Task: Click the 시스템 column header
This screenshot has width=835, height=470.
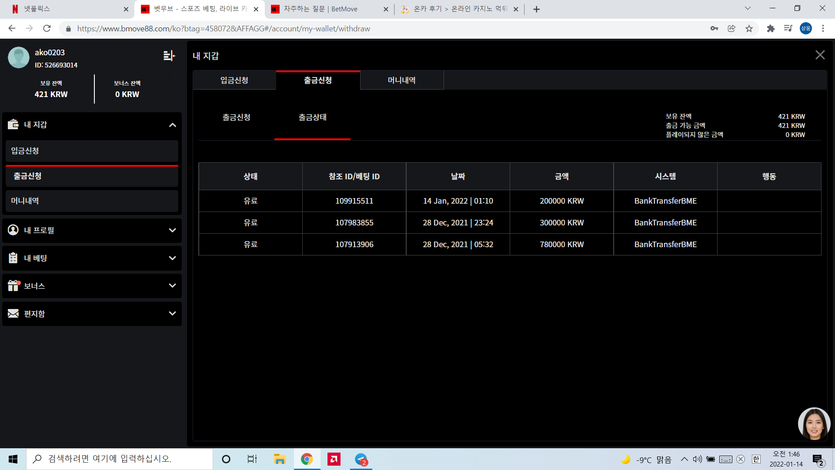Action: 666,177
